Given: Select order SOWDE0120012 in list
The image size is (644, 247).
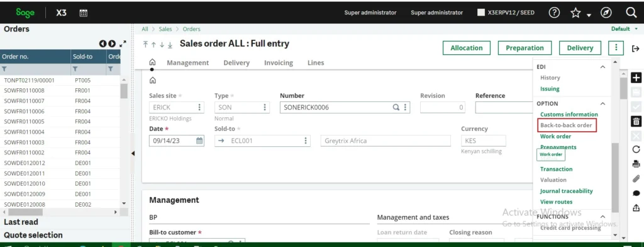Looking at the screenshot, I should tap(25, 163).
